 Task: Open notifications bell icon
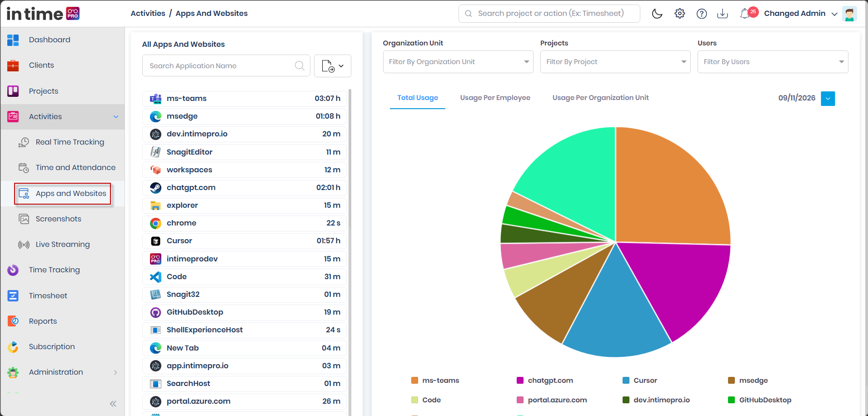[744, 14]
